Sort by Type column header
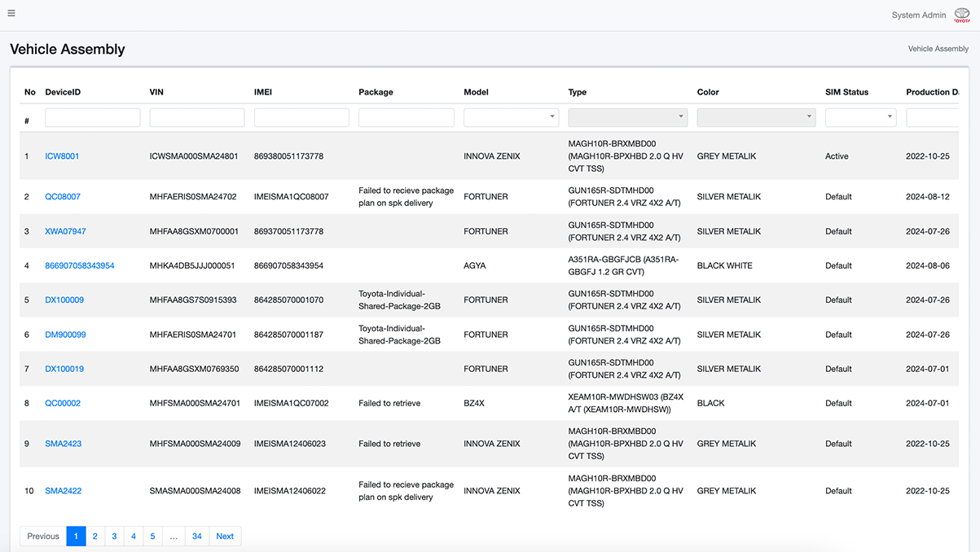 click(x=577, y=92)
